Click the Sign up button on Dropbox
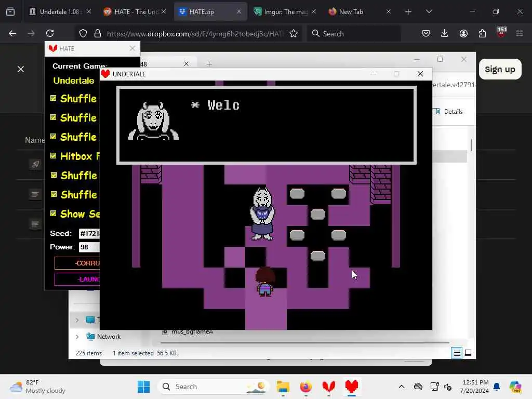The width and height of the screenshot is (532, 399). pos(500,69)
